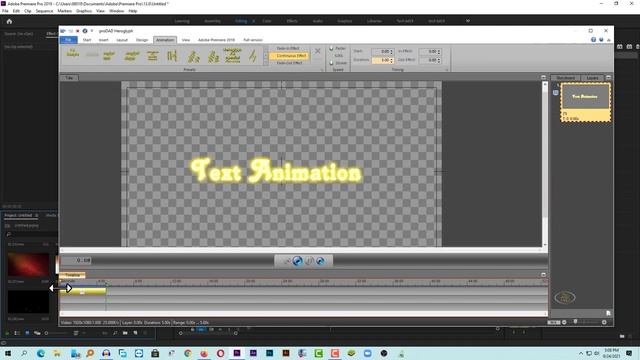This screenshot has height=360, width=640.
Task: Expand the presets gallery dropdown arrow
Action: click(x=266, y=63)
